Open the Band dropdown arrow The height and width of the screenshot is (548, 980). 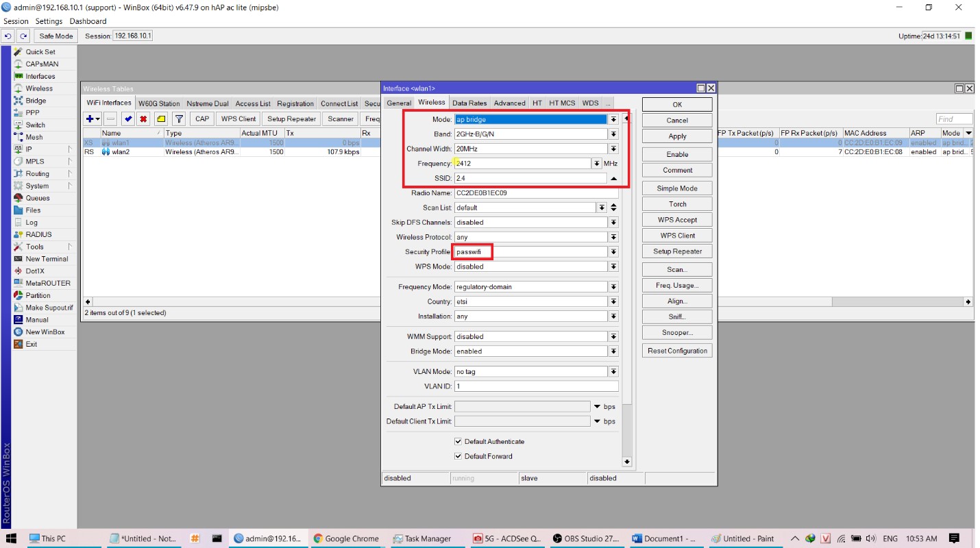[x=613, y=134]
